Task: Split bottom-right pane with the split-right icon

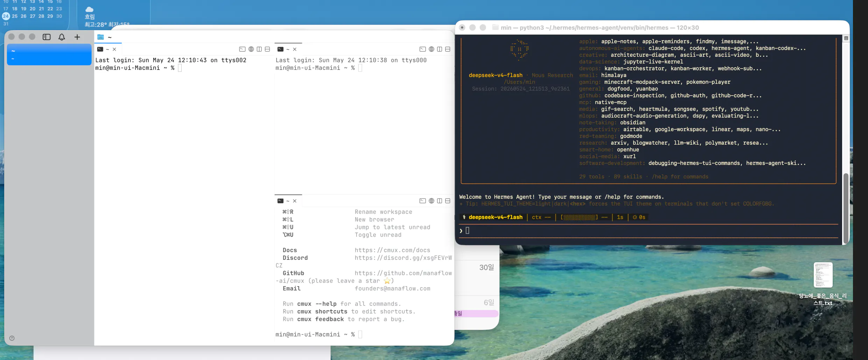Action: [439, 201]
